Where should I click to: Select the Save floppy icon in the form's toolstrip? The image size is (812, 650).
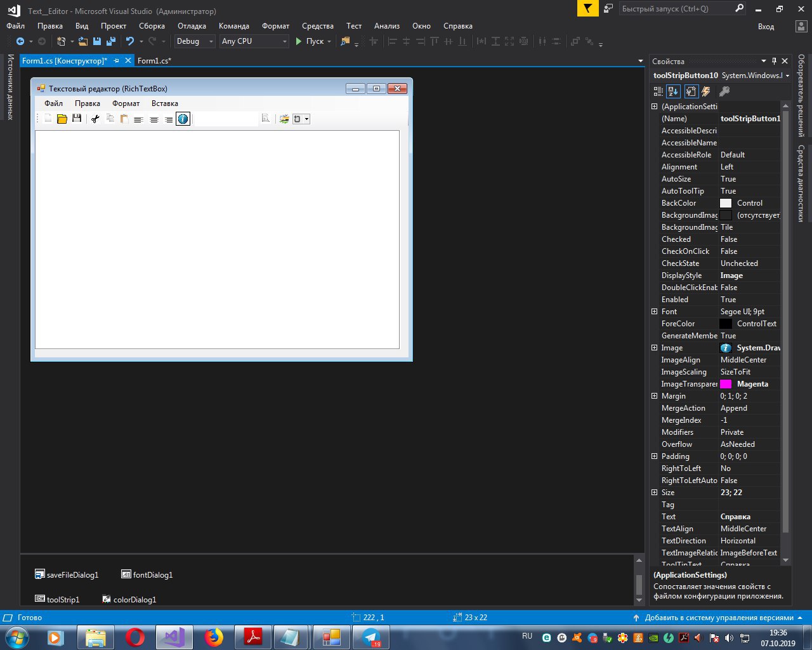[77, 119]
